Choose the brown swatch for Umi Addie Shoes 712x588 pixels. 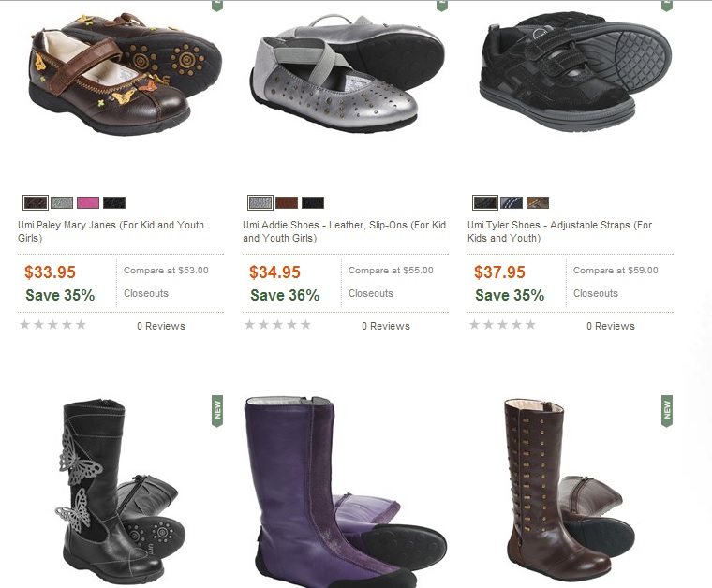[x=287, y=202]
